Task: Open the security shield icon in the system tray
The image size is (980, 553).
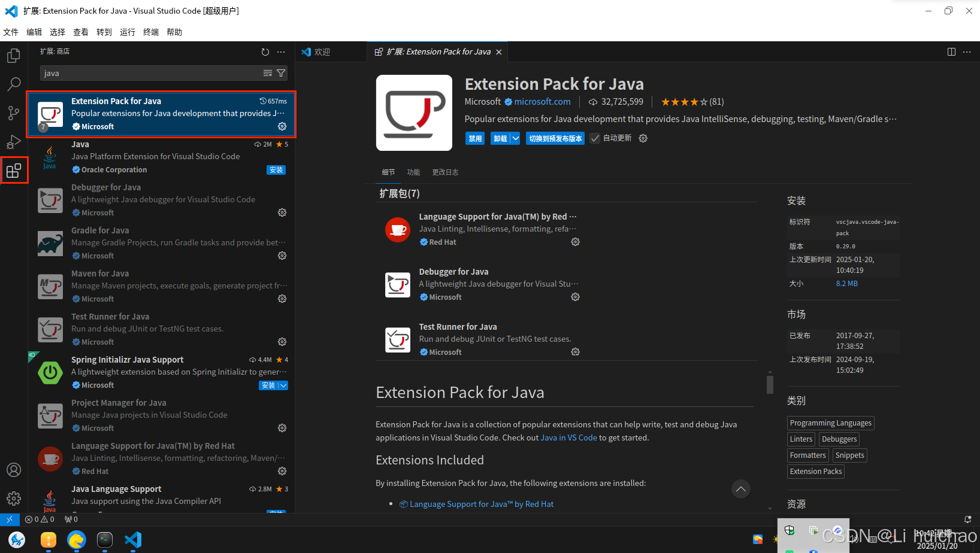Action: click(x=790, y=530)
